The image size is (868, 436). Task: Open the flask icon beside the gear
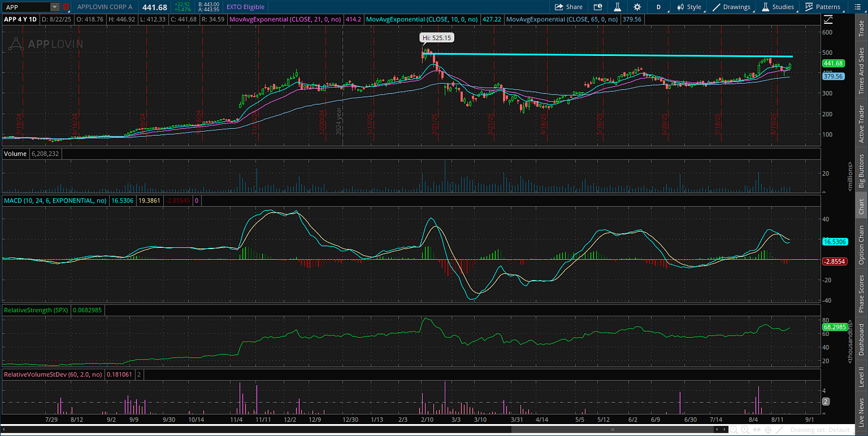[617, 7]
